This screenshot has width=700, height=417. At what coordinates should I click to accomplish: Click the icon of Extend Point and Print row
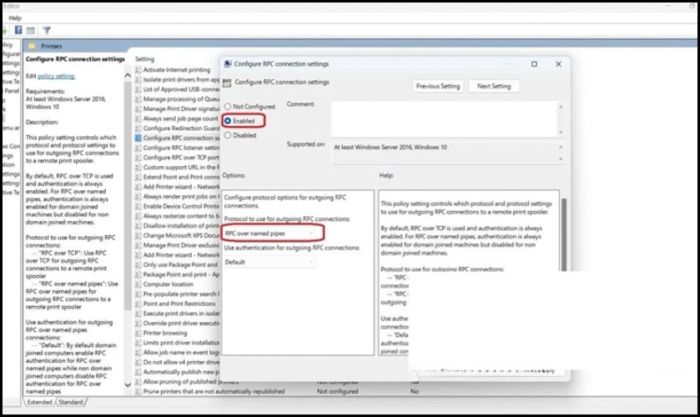138,177
